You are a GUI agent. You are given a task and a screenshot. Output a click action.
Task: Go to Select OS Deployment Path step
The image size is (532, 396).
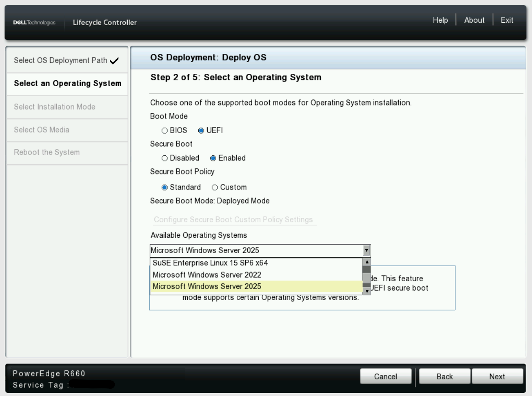pyautogui.click(x=67, y=60)
